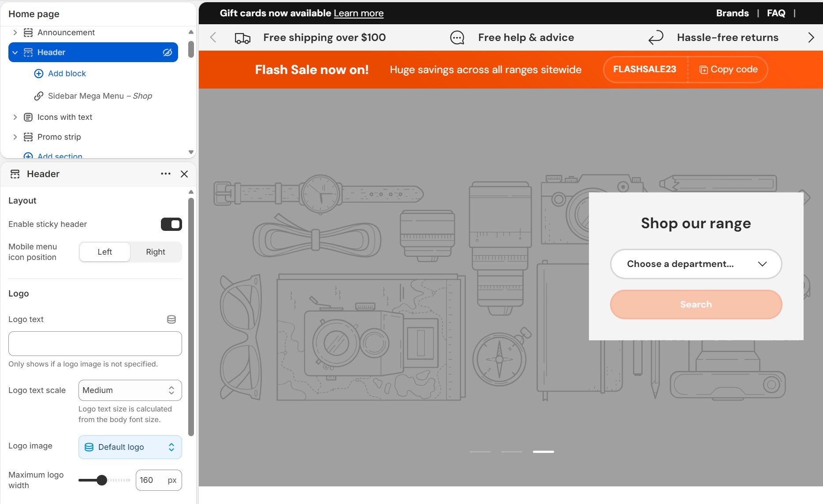Open the Choose a department dropdown
823x504 pixels.
696,264
